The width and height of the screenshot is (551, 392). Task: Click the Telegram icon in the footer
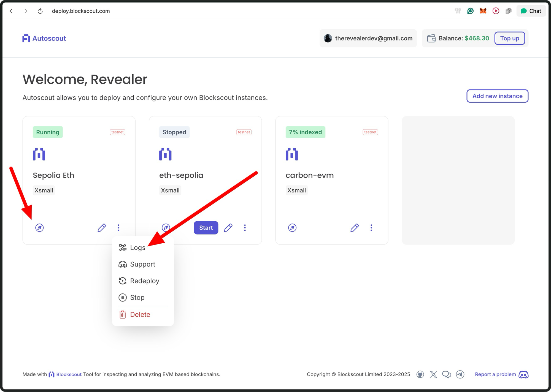click(x=460, y=374)
